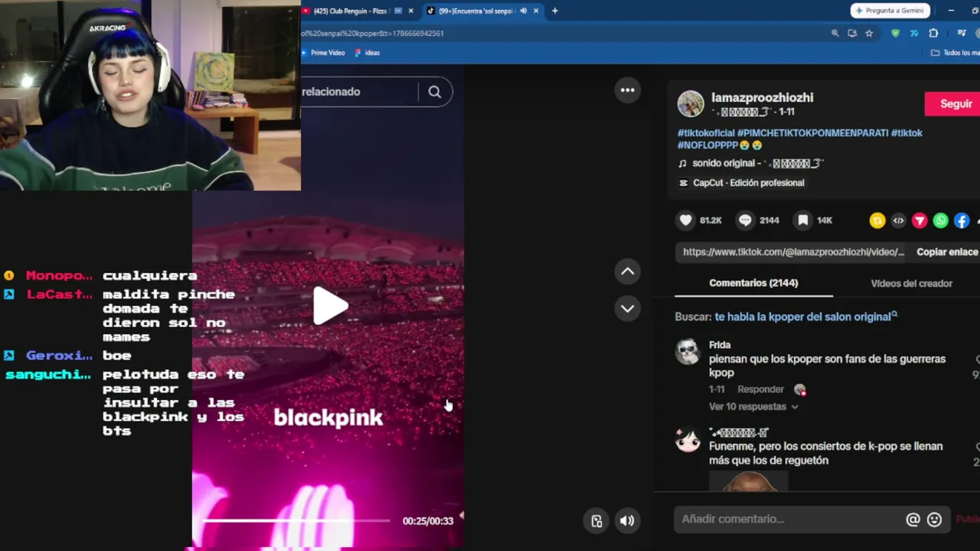Image resolution: width=980 pixels, height=551 pixels.
Task: Search with the magnifier icon
Action: [434, 92]
